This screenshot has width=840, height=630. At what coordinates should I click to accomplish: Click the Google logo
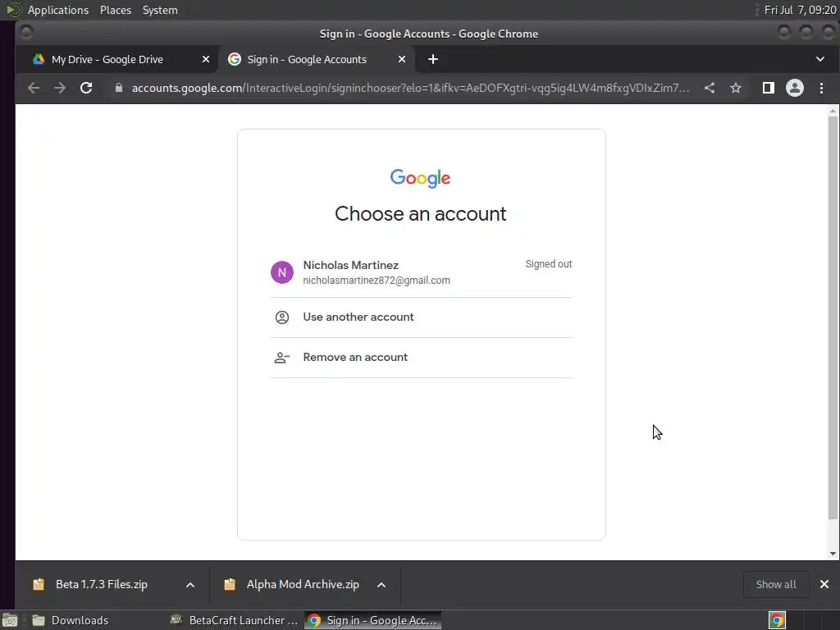tap(421, 178)
